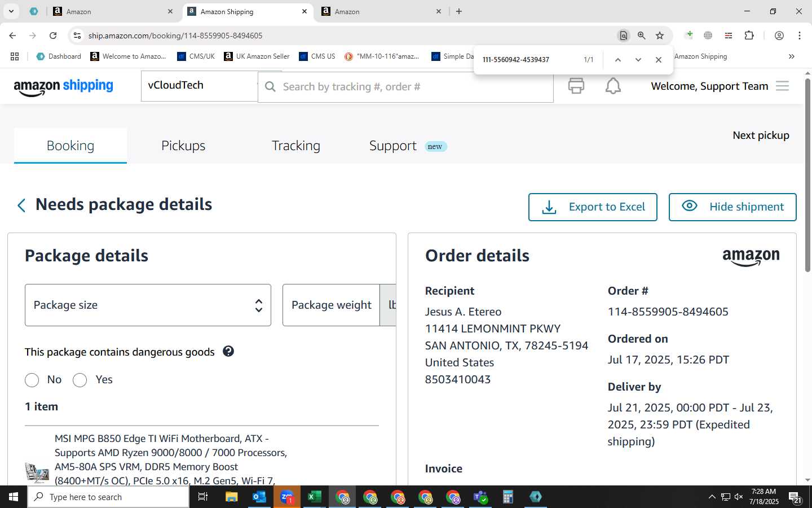Open the Amazon Shipping bookmark
The width and height of the screenshot is (812, 508).
pos(700,56)
